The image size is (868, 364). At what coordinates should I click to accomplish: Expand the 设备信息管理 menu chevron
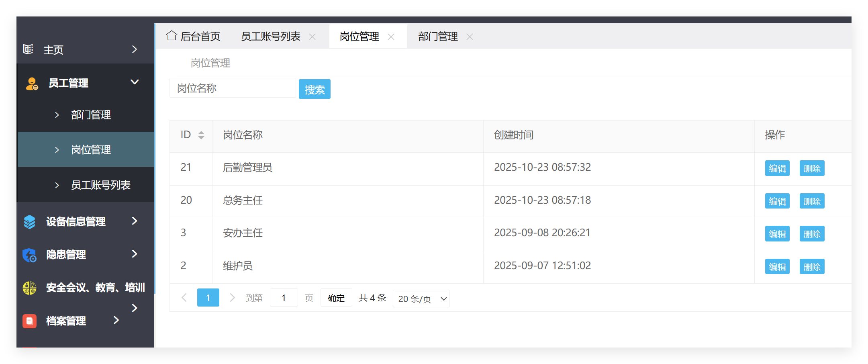click(135, 221)
